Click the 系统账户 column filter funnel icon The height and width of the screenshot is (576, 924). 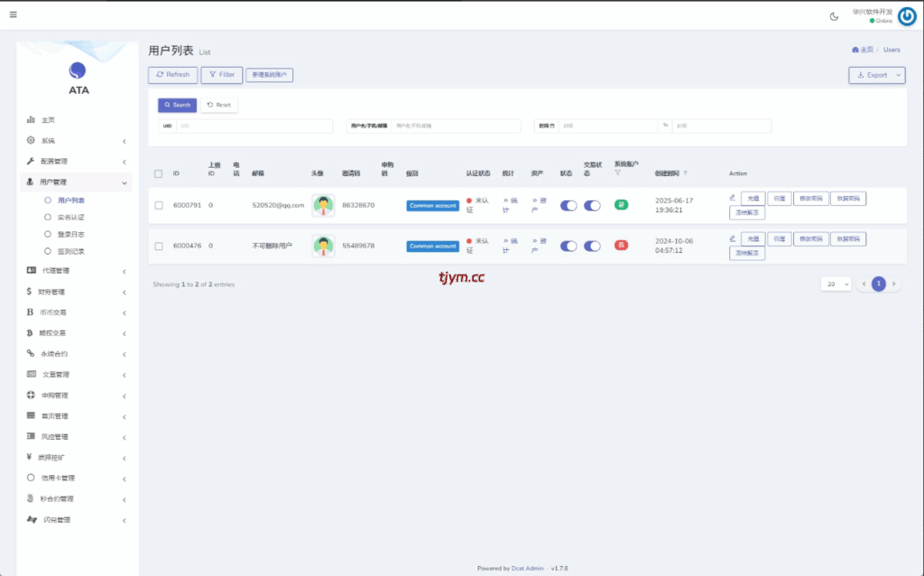point(617,172)
